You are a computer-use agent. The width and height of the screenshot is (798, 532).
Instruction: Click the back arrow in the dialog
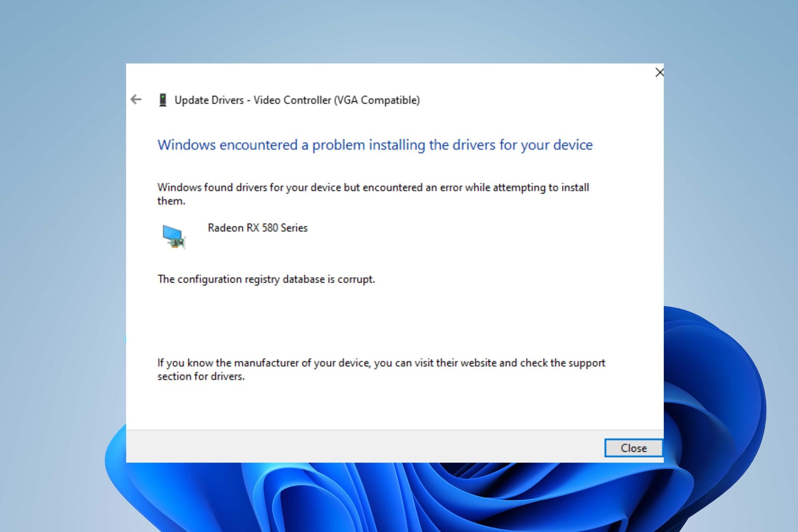pyautogui.click(x=136, y=99)
